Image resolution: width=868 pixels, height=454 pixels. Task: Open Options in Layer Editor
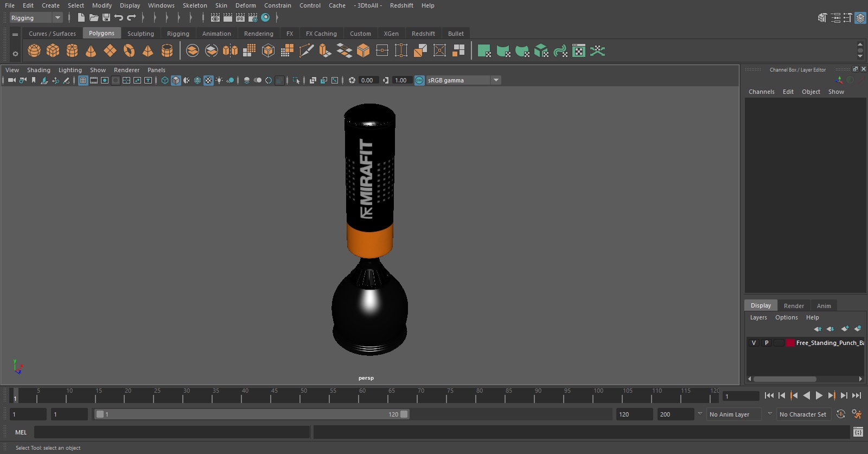point(786,317)
